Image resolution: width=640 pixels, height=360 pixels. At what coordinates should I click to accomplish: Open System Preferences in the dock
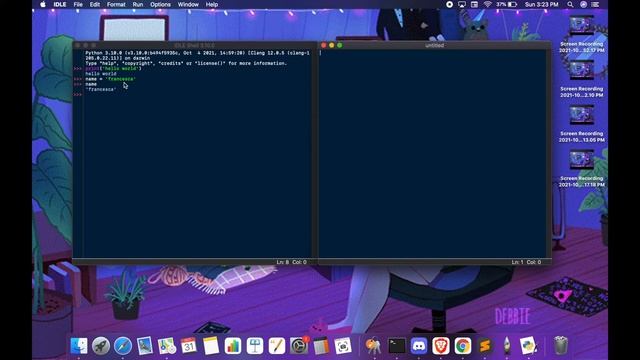[299, 346]
